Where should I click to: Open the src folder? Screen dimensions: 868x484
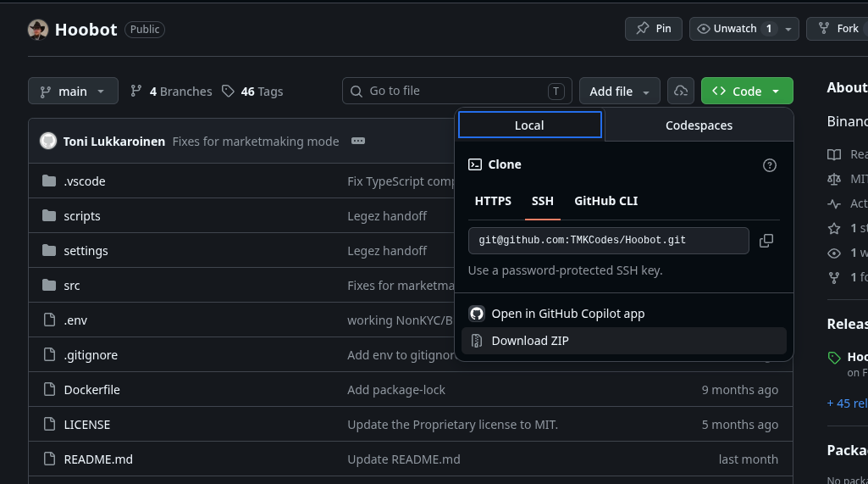[x=72, y=286]
